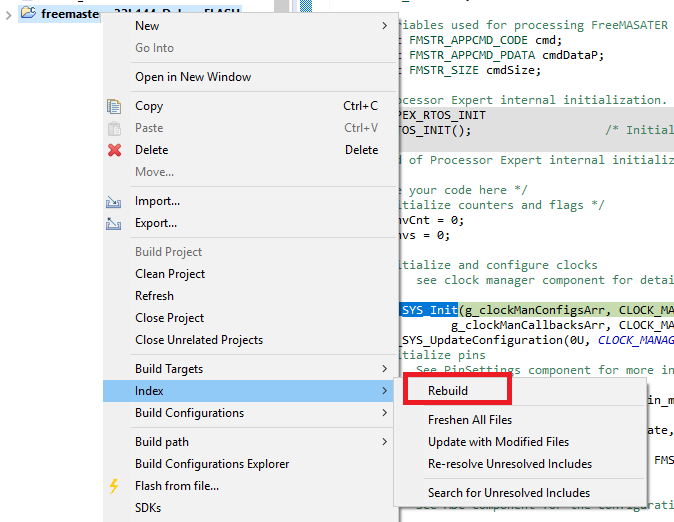The height and width of the screenshot is (522, 674).
Task: Click Open in New Window
Action: click(193, 77)
